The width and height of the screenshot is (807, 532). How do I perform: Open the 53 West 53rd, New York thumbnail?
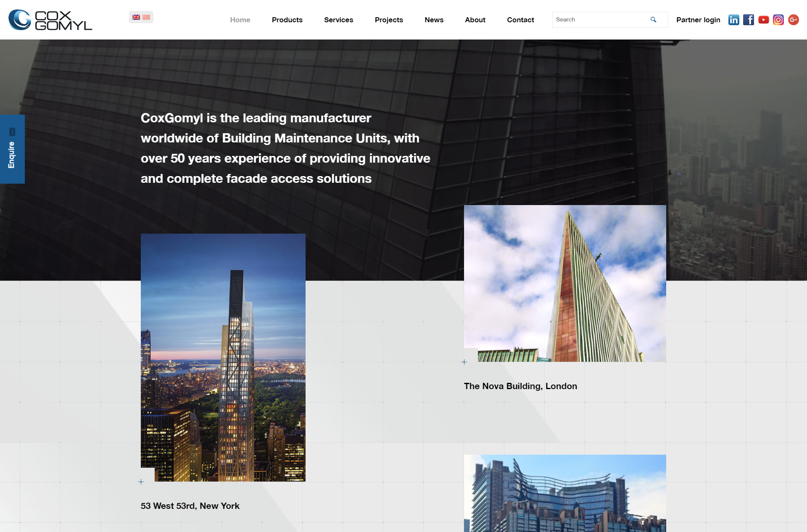coord(223,358)
